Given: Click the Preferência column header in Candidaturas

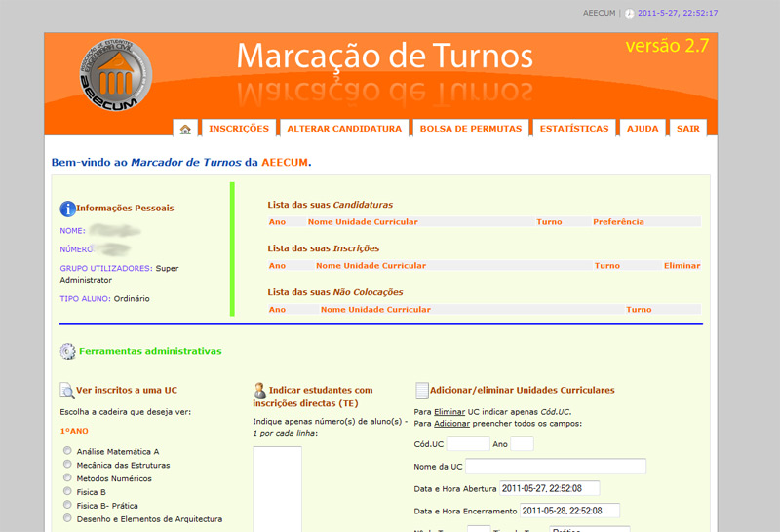Looking at the screenshot, I should (x=618, y=222).
